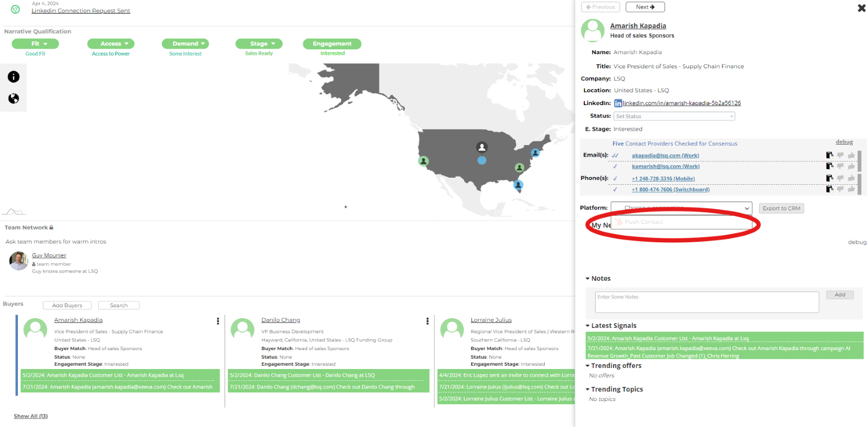This screenshot has height=427, width=868.
Task: Open the Lorraine Julius buyer name link
Action: [x=491, y=320]
